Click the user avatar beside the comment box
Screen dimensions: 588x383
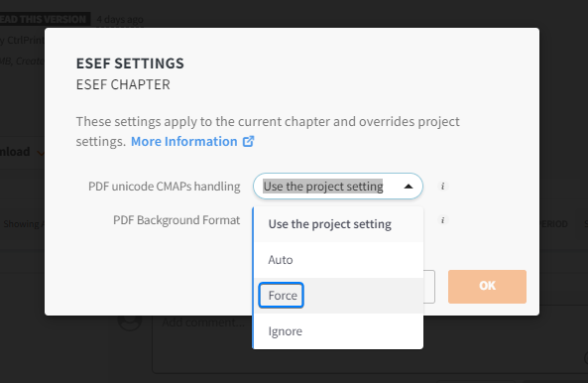(x=130, y=321)
